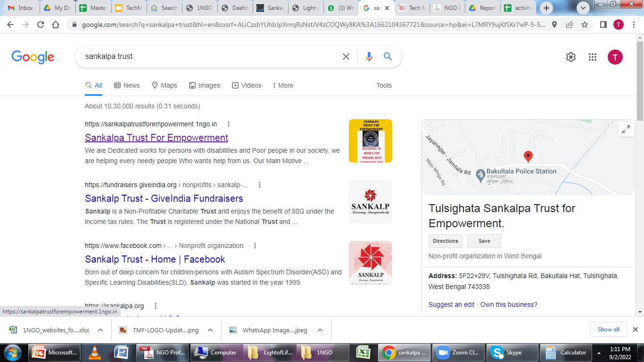Open options for the facebook.com result

(x=255, y=246)
